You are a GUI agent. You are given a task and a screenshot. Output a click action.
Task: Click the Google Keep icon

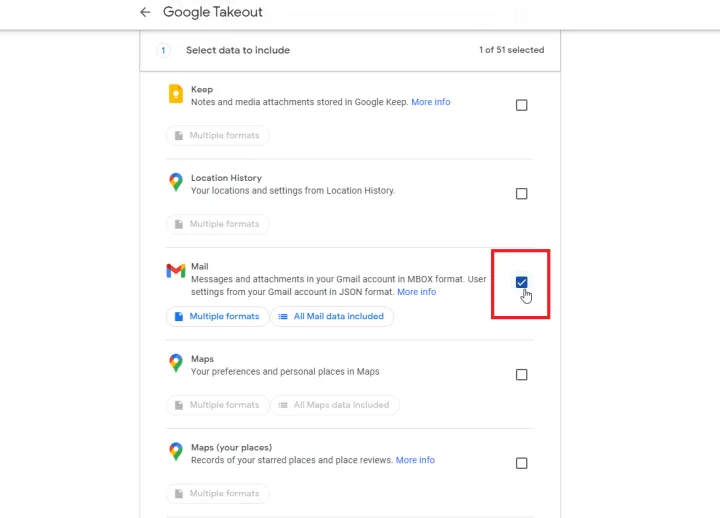[x=176, y=95]
